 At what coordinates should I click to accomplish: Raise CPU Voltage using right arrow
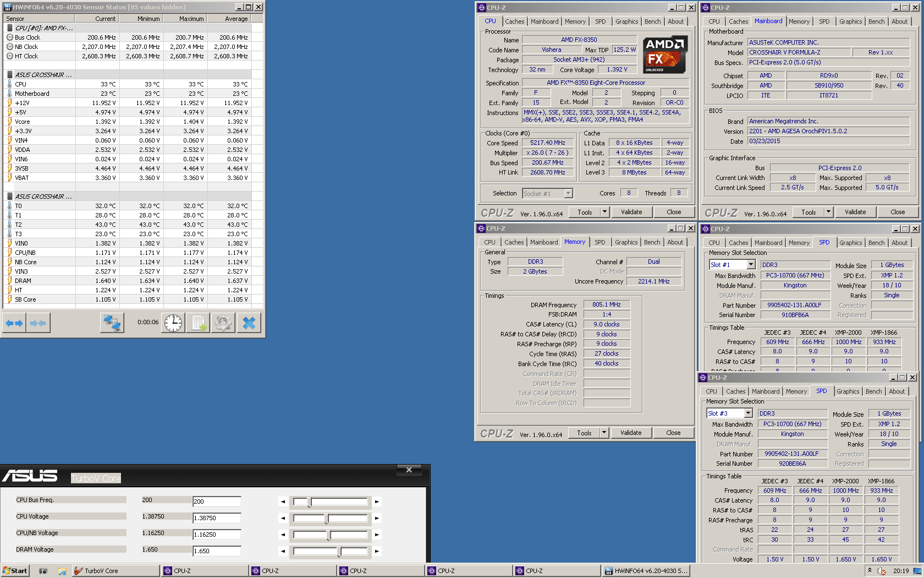click(x=377, y=518)
